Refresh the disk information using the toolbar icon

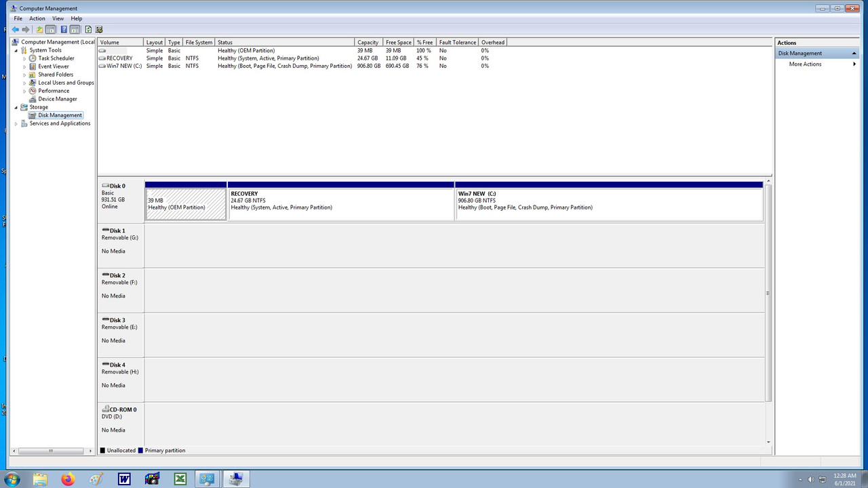coord(88,29)
